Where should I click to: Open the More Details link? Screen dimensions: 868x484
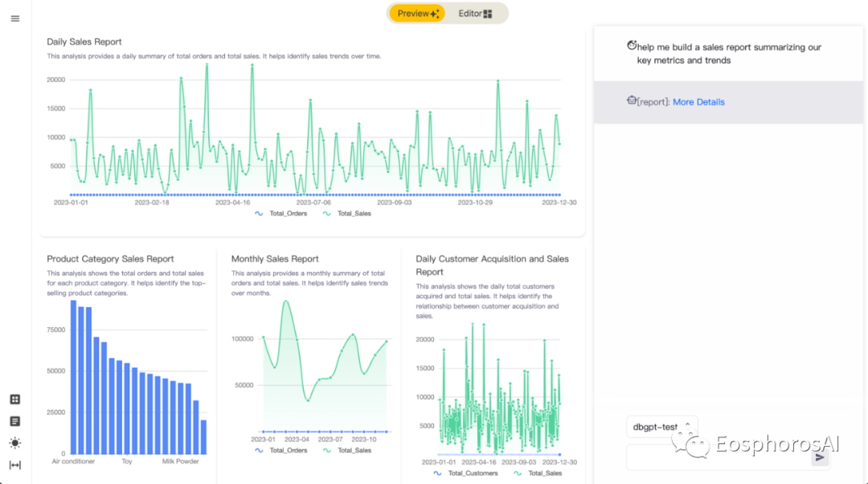[x=698, y=102]
